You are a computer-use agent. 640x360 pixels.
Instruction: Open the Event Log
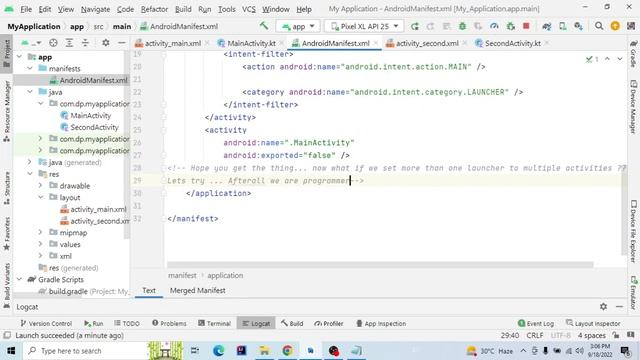536,323
